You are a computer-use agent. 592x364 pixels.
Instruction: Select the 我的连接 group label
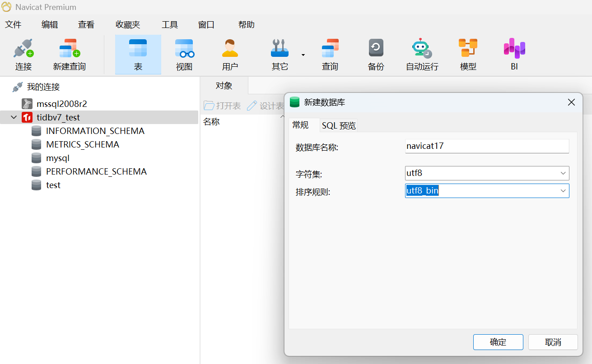[x=43, y=87]
